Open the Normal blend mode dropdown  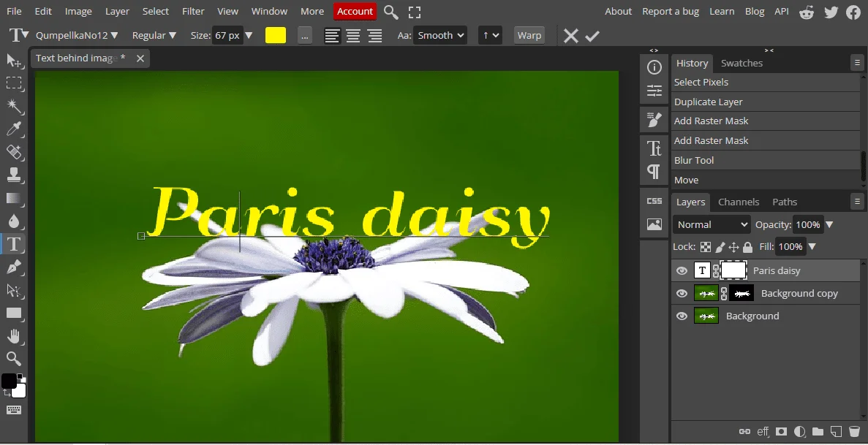712,225
